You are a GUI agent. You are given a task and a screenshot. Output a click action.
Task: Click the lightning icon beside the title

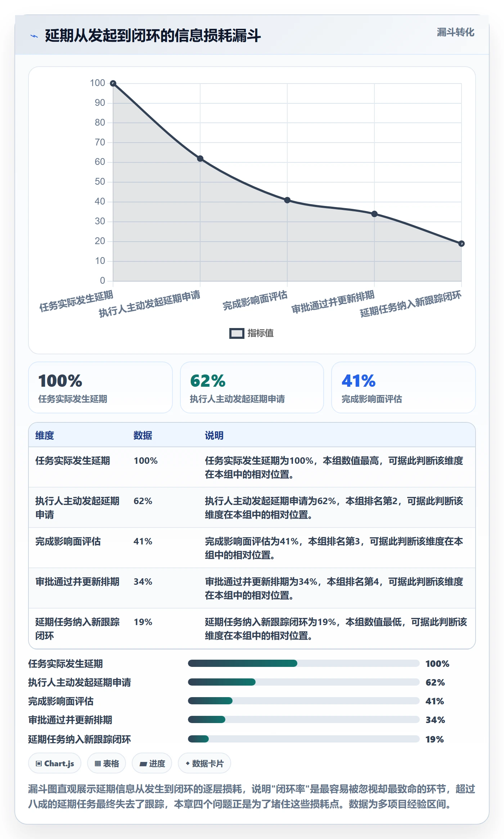[34, 36]
